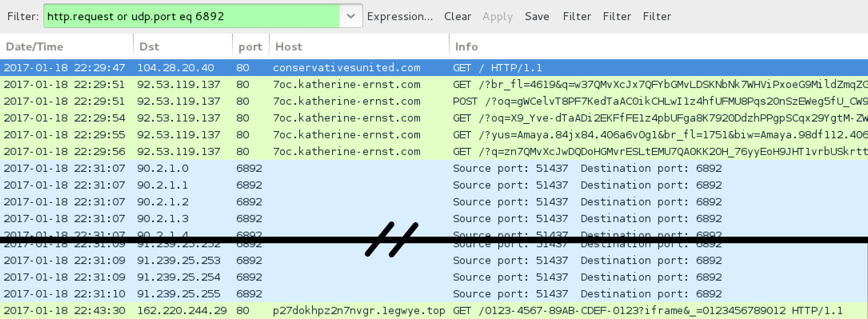The height and width of the screenshot is (319, 868).
Task: Sort by the Host column header
Action: pos(359,46)
